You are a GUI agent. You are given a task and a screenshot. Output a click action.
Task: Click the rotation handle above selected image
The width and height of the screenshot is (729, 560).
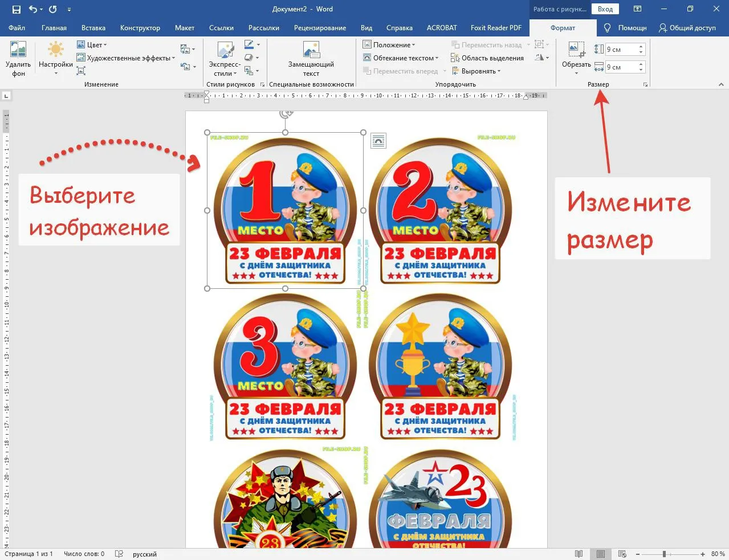[286, 114]
